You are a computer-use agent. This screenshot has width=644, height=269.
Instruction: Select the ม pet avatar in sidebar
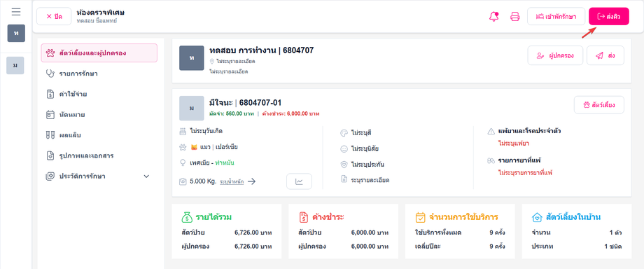(x=15, y=65)
